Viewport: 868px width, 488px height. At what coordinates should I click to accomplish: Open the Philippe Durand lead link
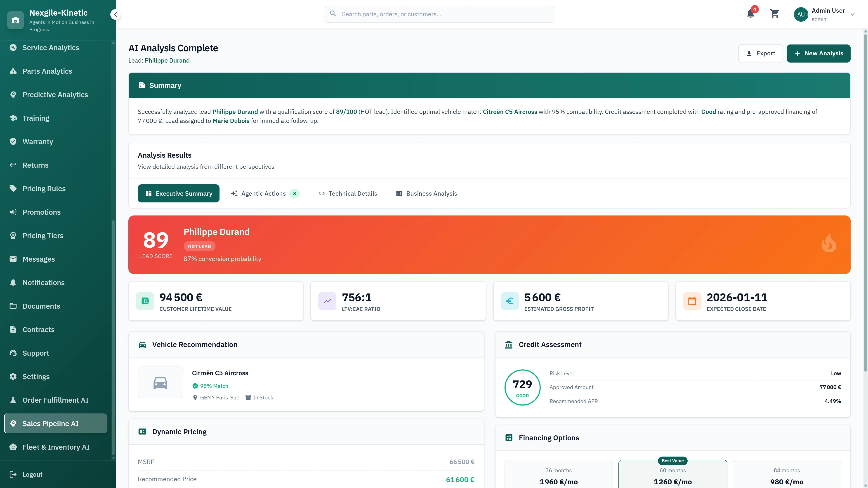point(167,60)
